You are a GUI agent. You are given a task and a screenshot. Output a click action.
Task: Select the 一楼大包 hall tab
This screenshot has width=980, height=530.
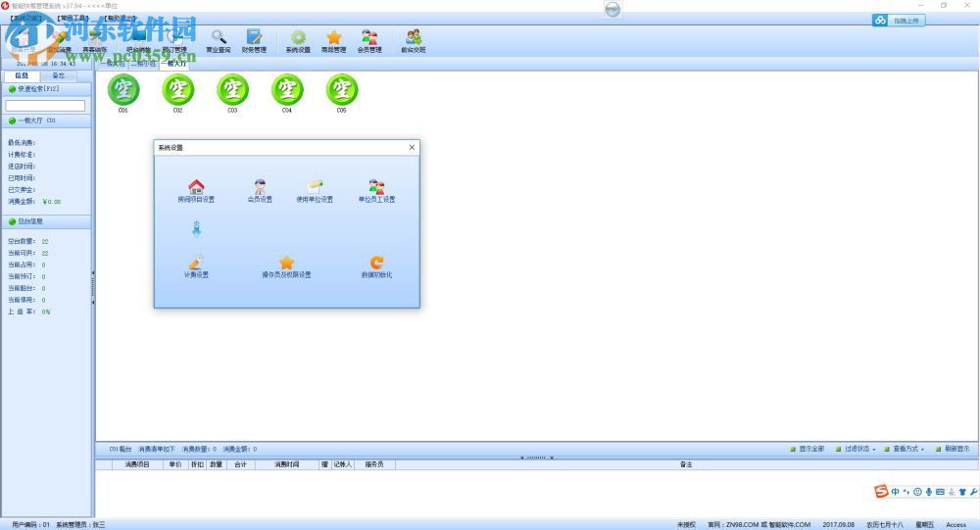click(x=113, y=64)
